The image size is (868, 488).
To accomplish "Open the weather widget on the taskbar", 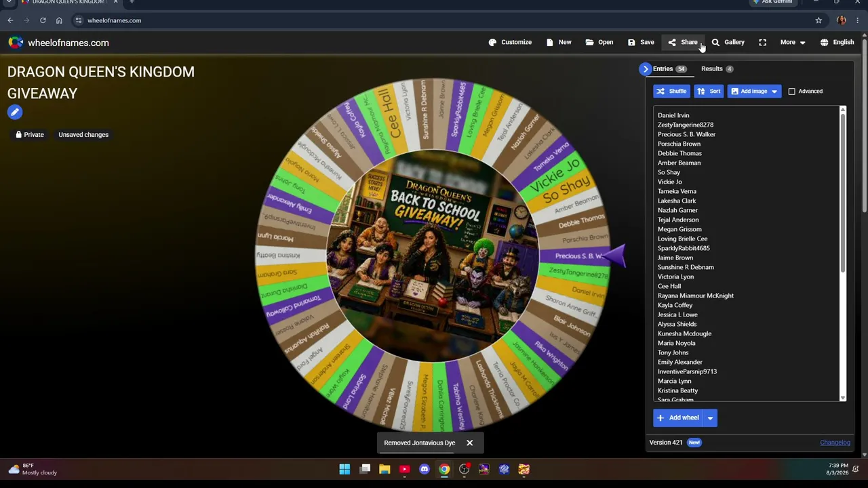I will pos(33,469).
